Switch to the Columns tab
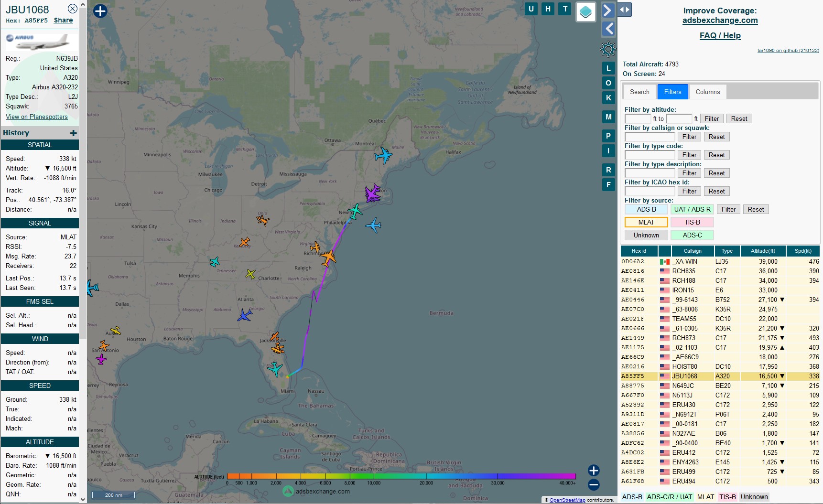The height and width of the screenshot is (504, 823). pos(708,92)
